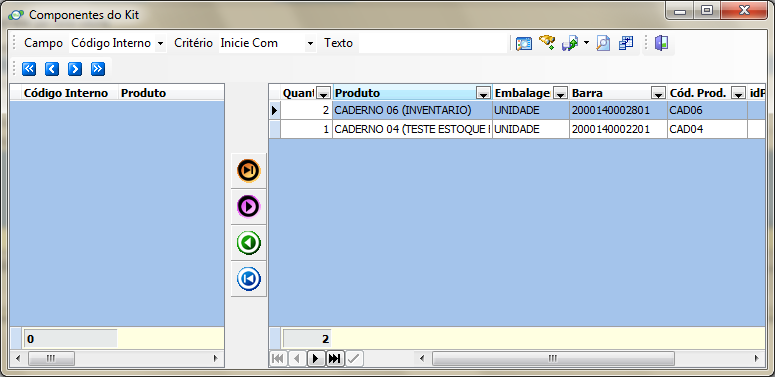This screenshot has width=782, height=384.
Task: Click the right grid footer count '2'
Action: [306, 339]
